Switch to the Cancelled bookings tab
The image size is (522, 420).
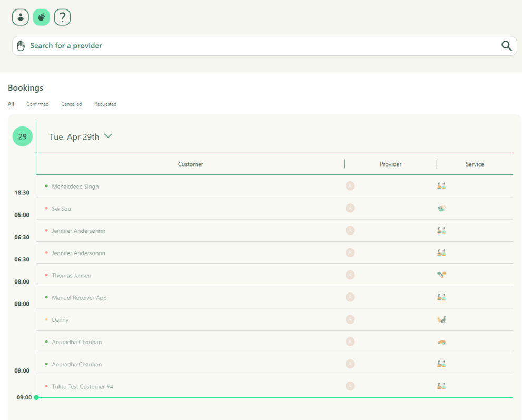[71, 104]
